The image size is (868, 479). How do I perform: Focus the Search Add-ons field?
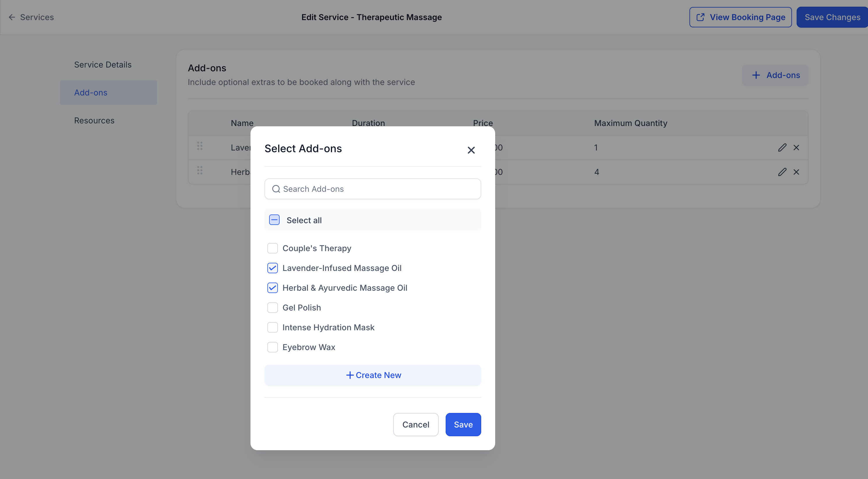[377, 189]
